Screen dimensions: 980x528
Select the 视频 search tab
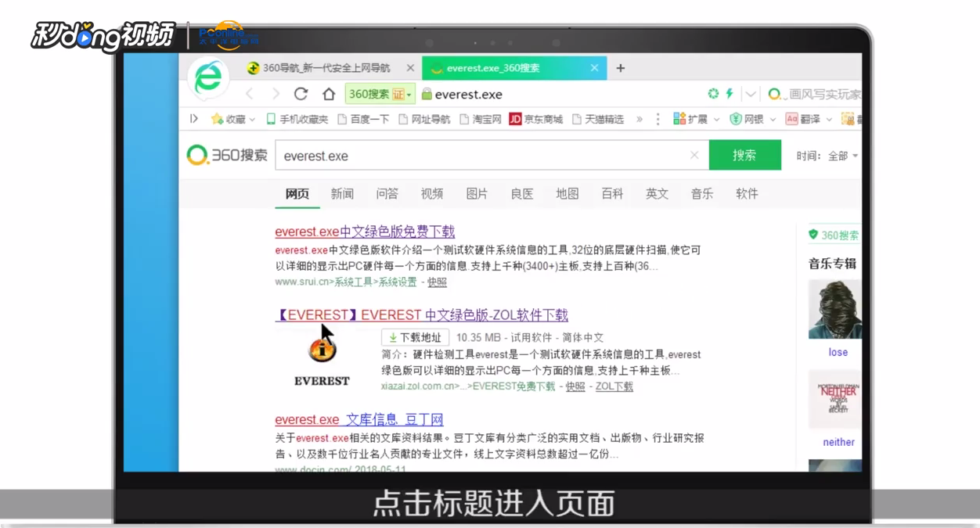pos(432,194)
